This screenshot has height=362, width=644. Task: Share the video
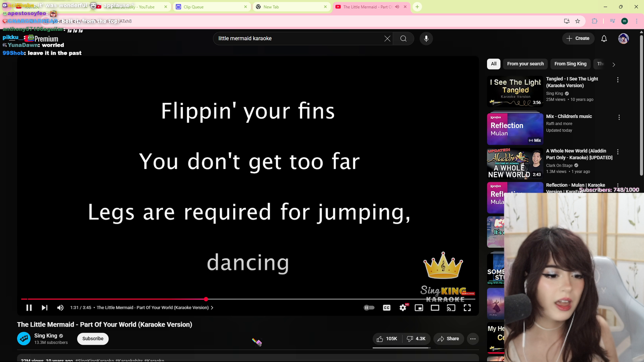tap(448, 339)
